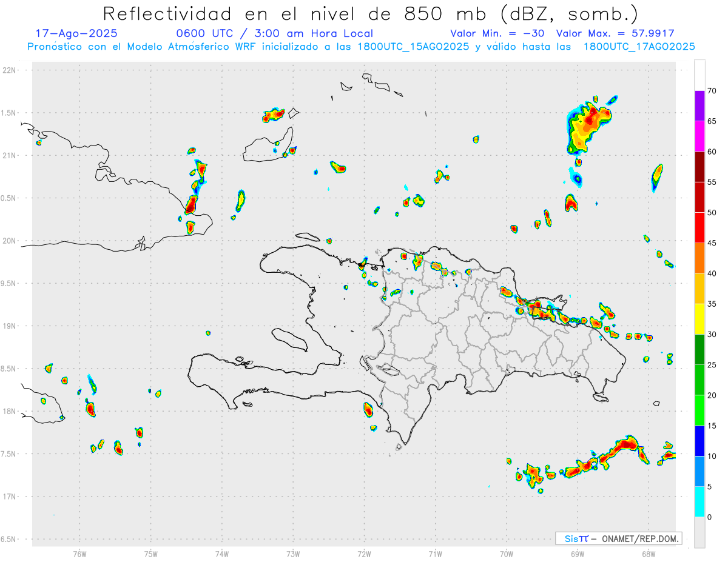Image resolution: width=728 pixels, height=562 pixels.
Task: Click the '18N' latitude label
Action: pyautogui.click(x=10, y=412)
